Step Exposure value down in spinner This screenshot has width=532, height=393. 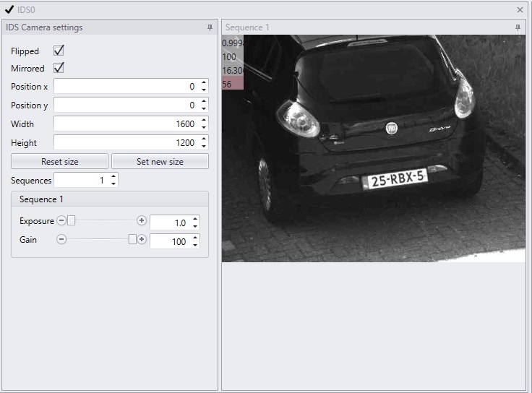pyautogui.click(x=195, y=226)
